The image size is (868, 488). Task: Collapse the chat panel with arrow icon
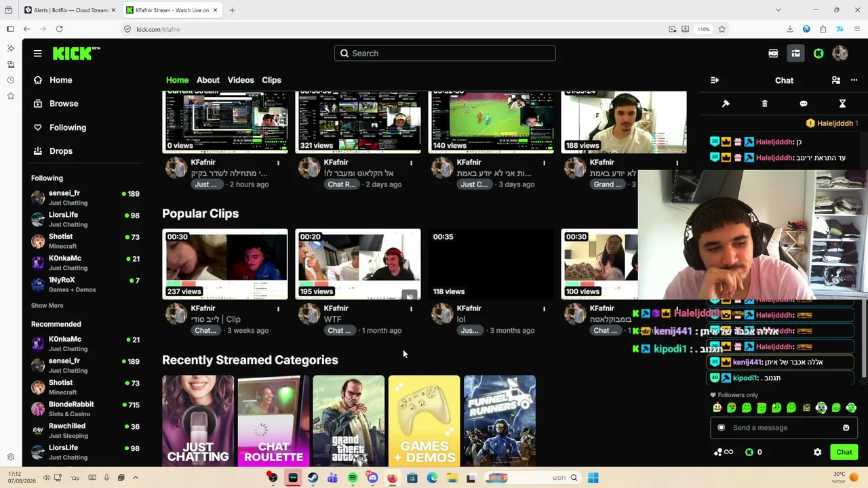click(715, 81)
